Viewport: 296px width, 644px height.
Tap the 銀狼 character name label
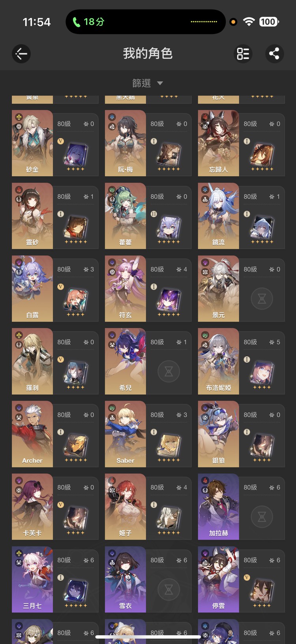coord(218,461)
